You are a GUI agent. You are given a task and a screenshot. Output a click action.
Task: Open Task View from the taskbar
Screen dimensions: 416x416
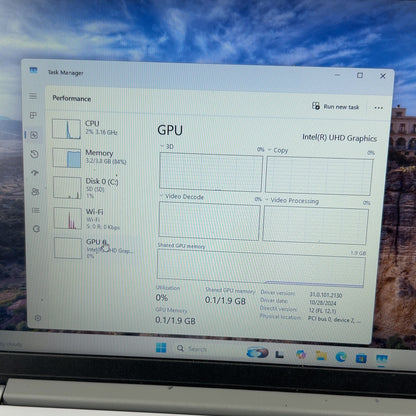pyautogui.click(x=279, y=354)
